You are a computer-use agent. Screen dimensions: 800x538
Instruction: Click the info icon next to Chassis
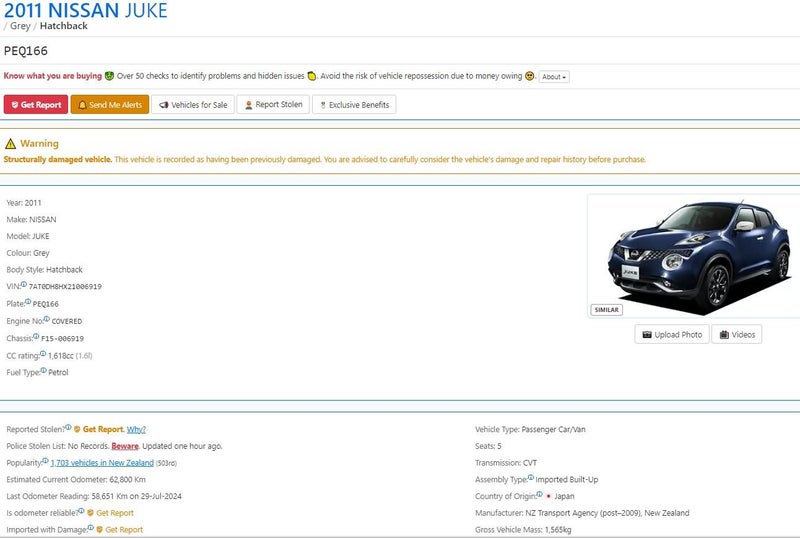[x=36, y=336]
